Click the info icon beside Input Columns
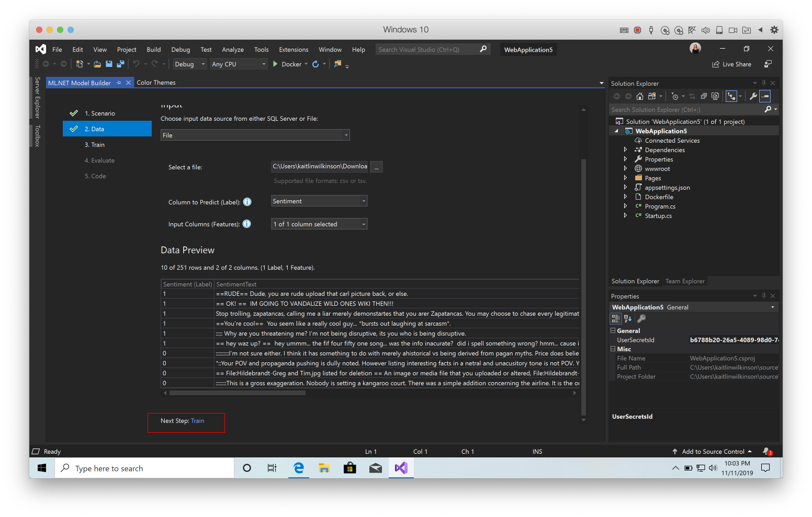812x517 pixels. (x=247, y=224)
